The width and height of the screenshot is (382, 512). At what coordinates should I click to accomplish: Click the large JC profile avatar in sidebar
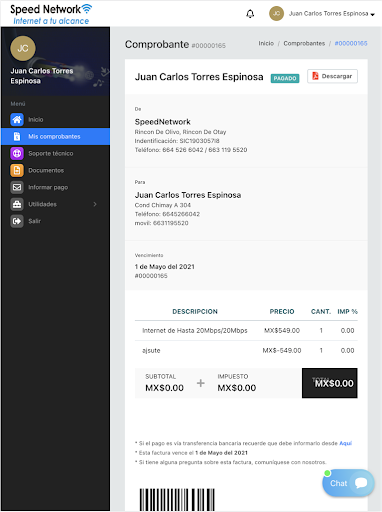(23, 48)
